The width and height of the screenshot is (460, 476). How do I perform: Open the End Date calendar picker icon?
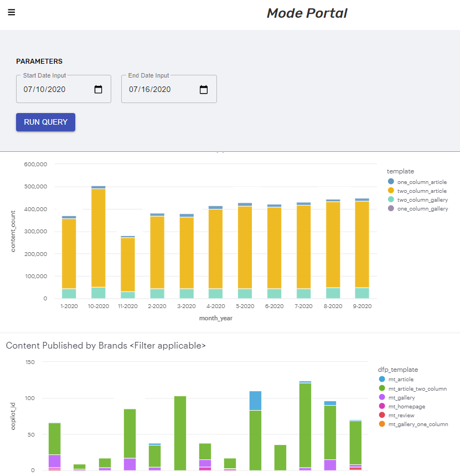[204, 89]
